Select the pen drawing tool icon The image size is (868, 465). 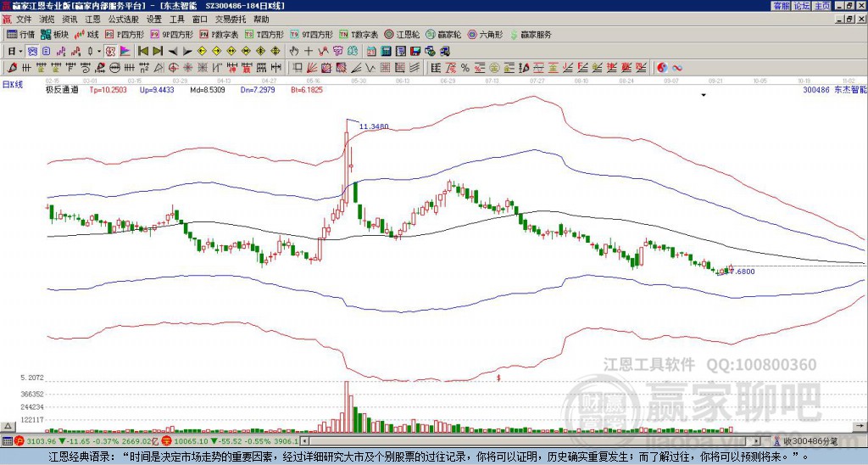click(11, 68)
